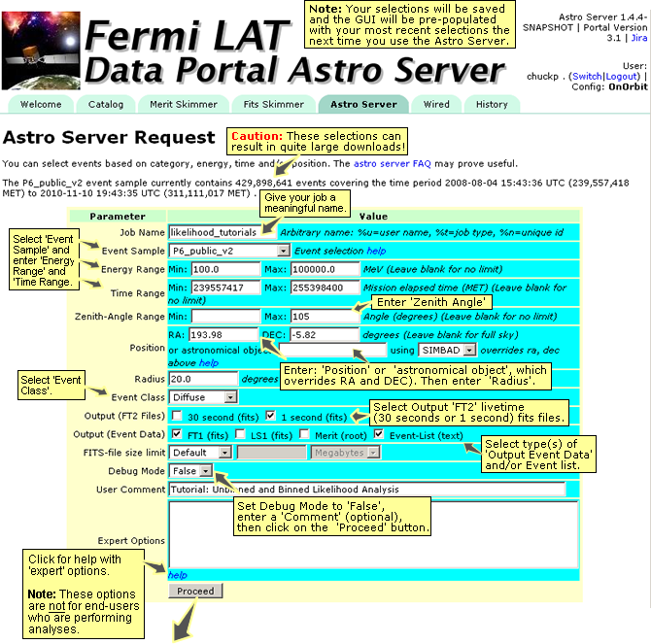Viewport: 651px width, 644px height.
Task: Click the Zenith-Angle Max field
Action: pos(325,317)
